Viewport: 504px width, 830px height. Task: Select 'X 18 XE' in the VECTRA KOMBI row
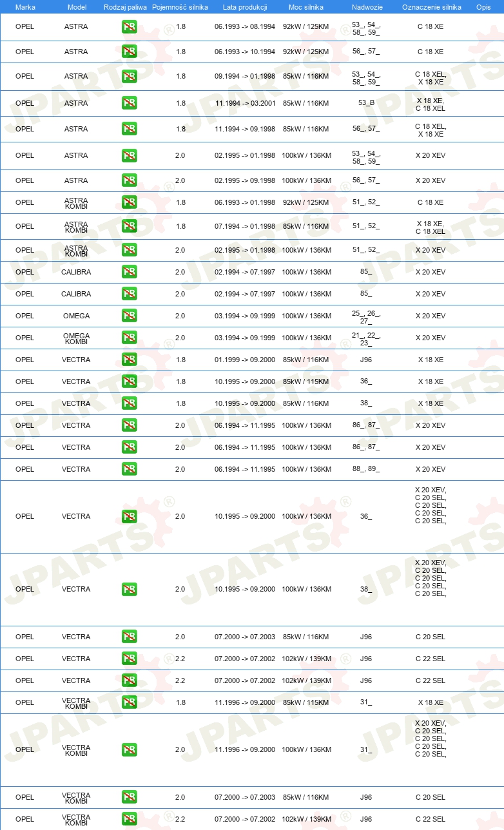click(x=431, y=702)
